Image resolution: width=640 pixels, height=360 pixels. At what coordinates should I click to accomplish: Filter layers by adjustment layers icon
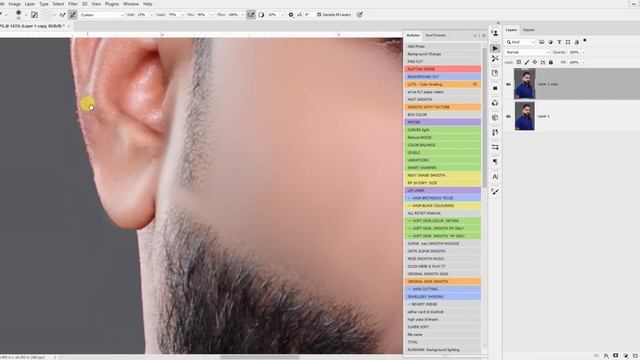(x=550, y=42)
